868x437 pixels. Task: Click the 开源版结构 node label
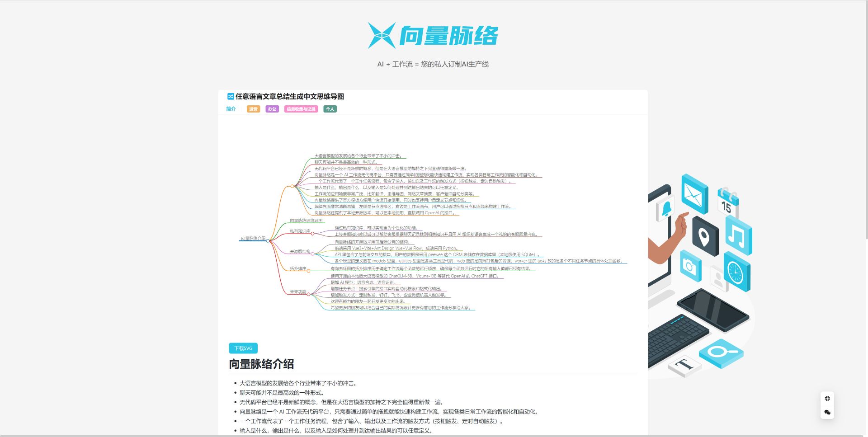pyautogui.click(x=300, y=251)
